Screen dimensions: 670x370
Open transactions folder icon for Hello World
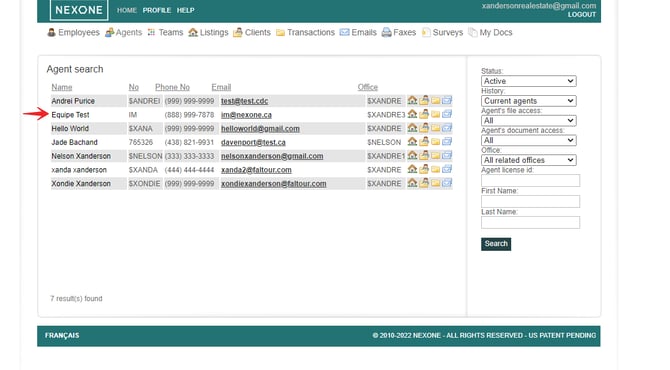435,128
